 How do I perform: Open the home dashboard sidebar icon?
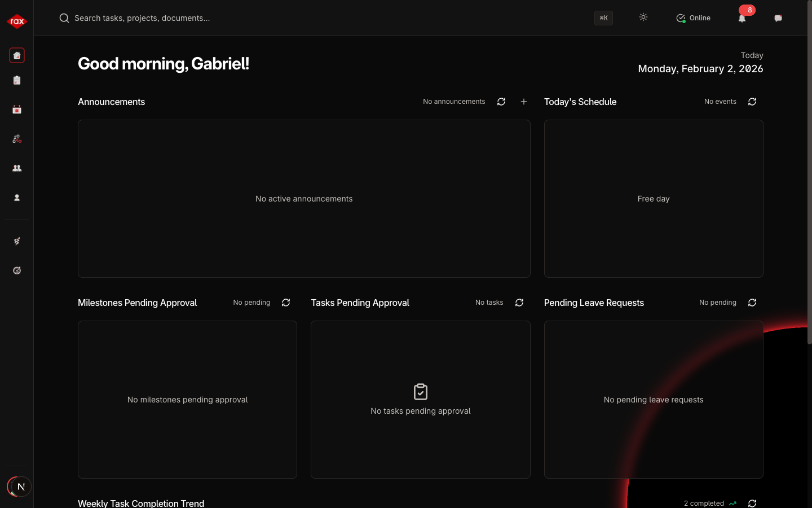pyautogui.click(x=17, y=55)
